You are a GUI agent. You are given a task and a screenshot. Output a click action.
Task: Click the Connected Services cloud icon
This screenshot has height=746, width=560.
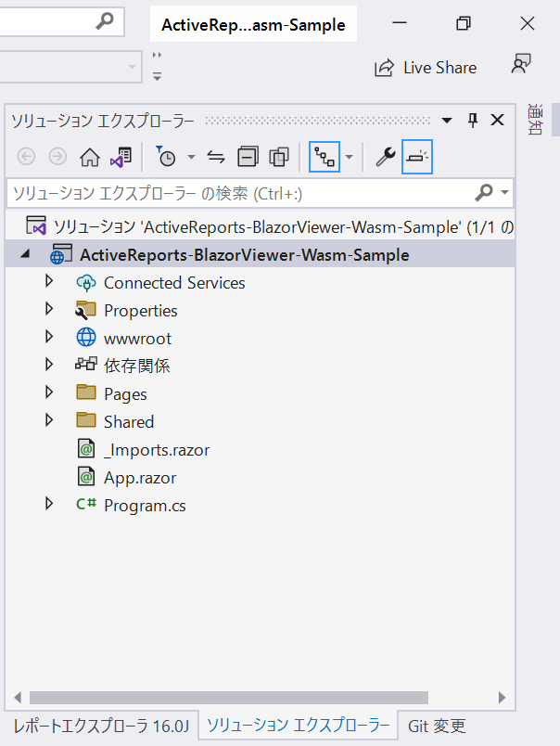click(x=86, y=283)
